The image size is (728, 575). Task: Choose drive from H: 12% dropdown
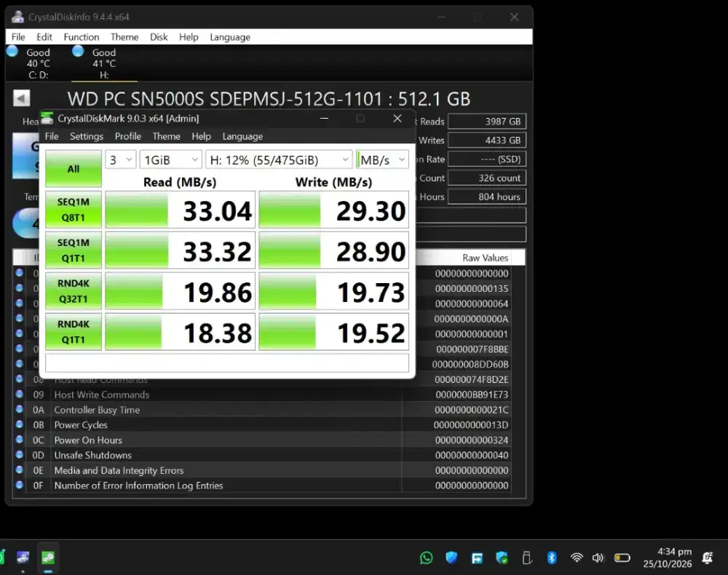click(279, 159)
